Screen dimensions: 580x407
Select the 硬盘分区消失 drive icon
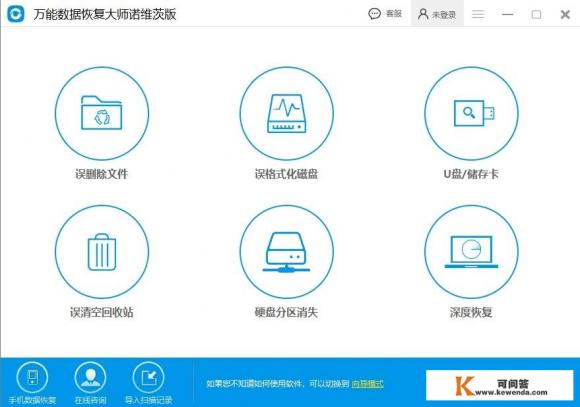pyautogui.click(x=286, y=252)
